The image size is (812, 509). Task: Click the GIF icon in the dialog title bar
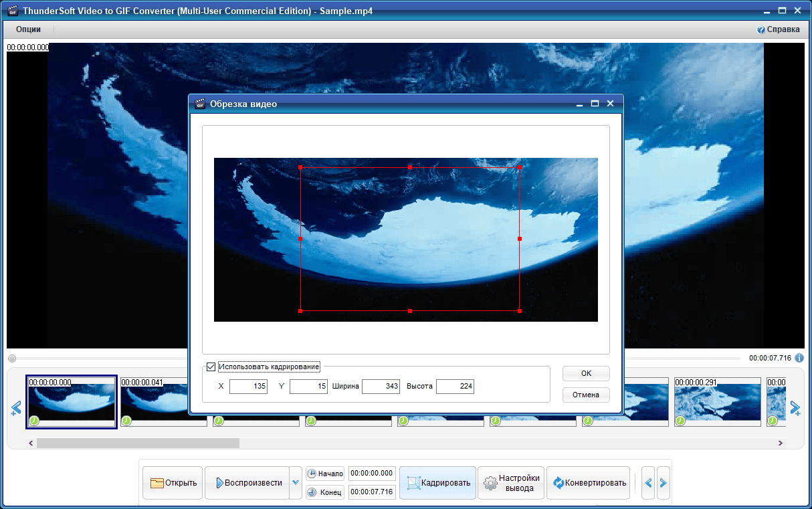(199, 104)
